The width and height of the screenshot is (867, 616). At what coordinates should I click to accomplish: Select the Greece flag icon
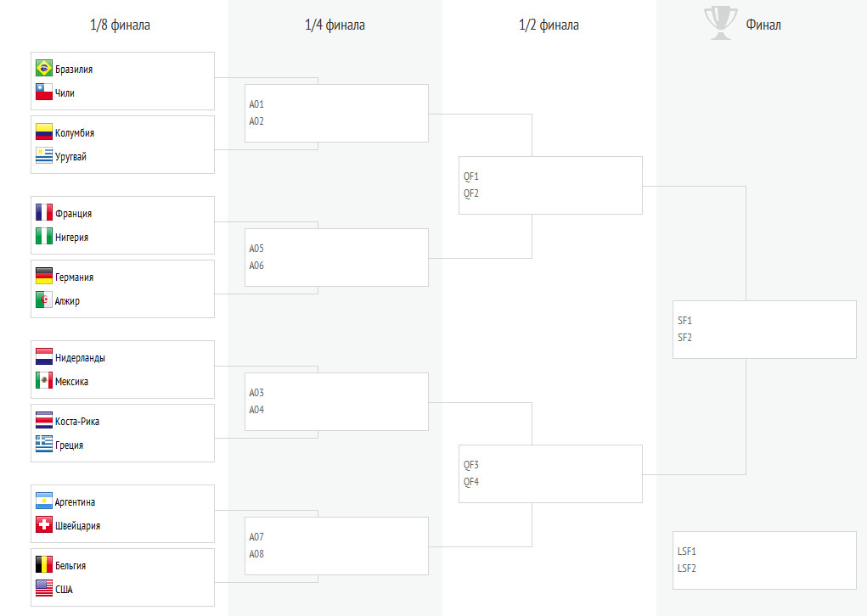pos(43,445)
